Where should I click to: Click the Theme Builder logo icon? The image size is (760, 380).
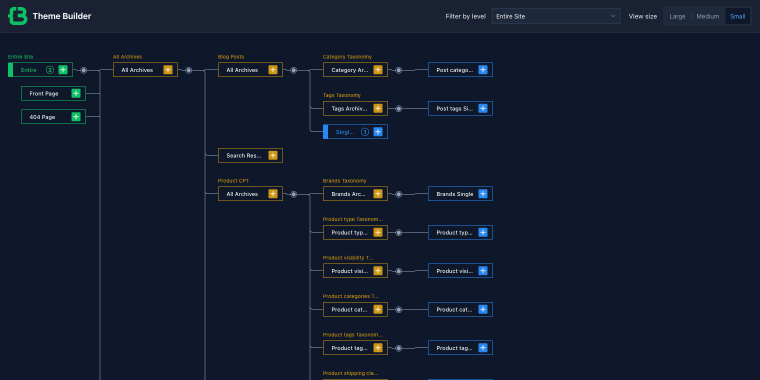coord(17,16)
